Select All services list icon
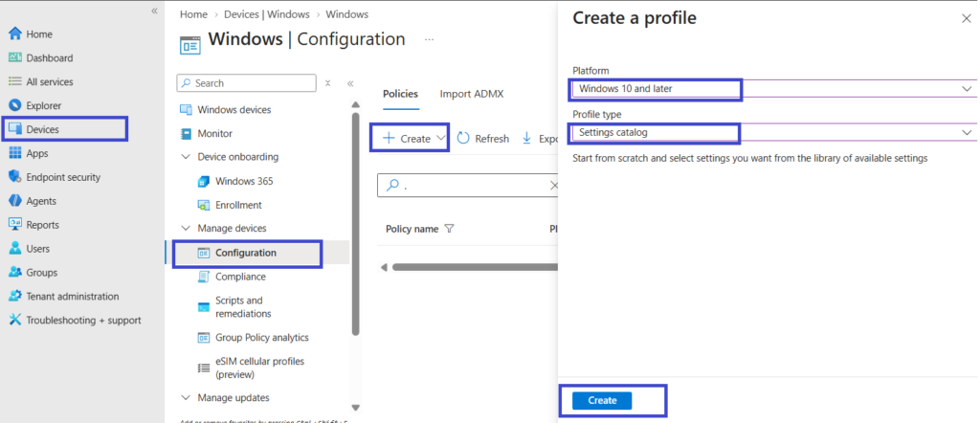 tap(15, 81)
